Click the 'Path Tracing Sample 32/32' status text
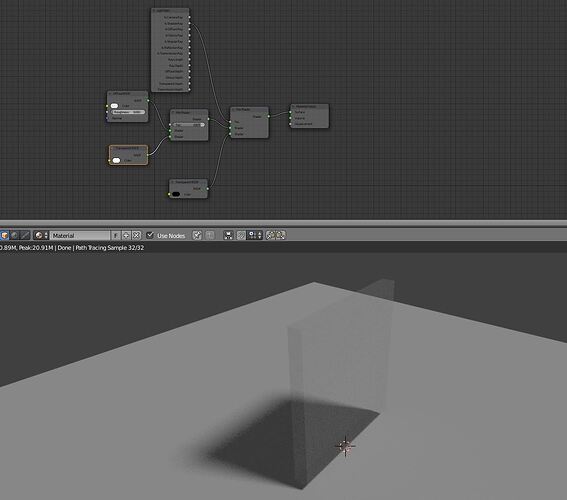Screen dimensions: 567x500 pyautogui.click(x=110, y=248)
